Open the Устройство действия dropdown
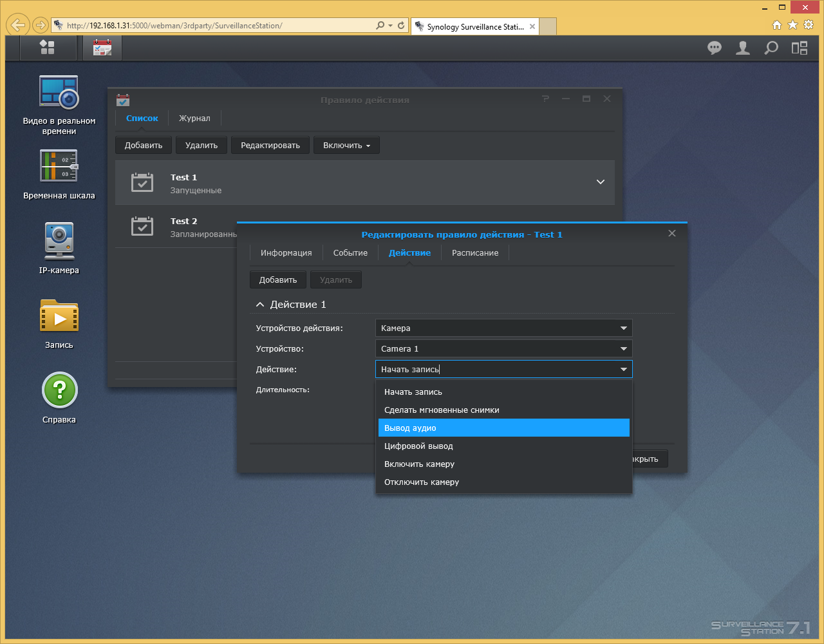 [504, 328]
